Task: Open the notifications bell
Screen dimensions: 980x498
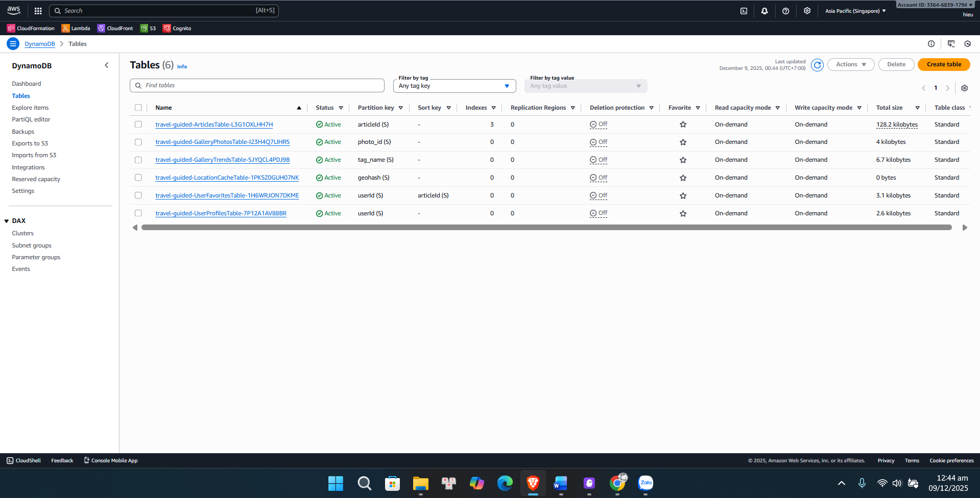Action: (764, 10)
